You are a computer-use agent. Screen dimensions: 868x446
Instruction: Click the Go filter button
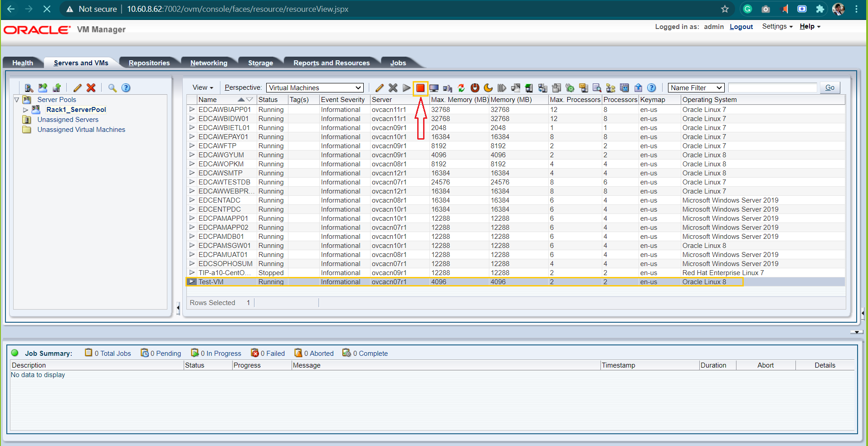(x=830, y=88)
